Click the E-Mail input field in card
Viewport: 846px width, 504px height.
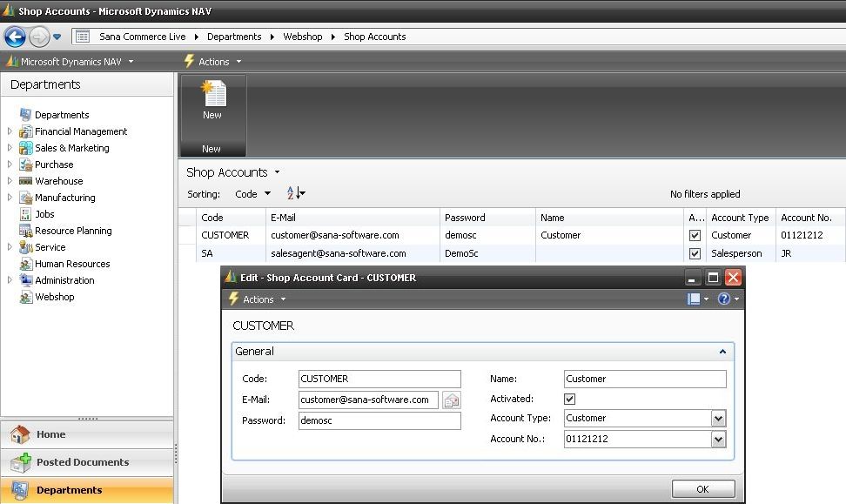click(368, 400)
